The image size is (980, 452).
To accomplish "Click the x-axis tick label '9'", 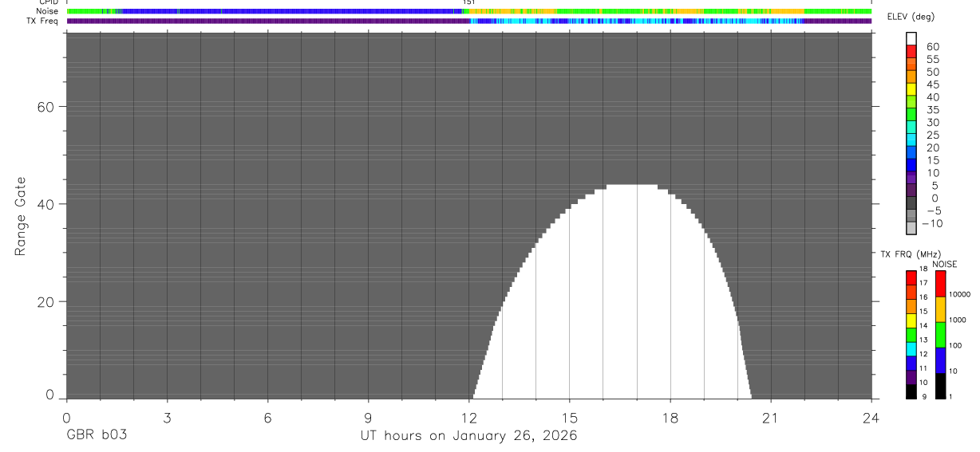I will click(x=368, y=417).
